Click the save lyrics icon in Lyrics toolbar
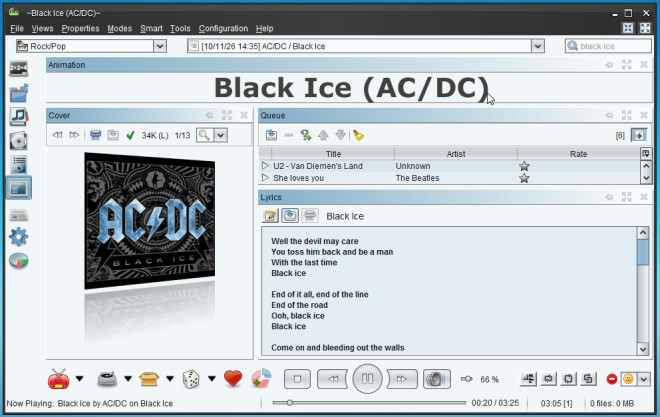The height and width of the screenshot is (417, 660). pos(290,216)
